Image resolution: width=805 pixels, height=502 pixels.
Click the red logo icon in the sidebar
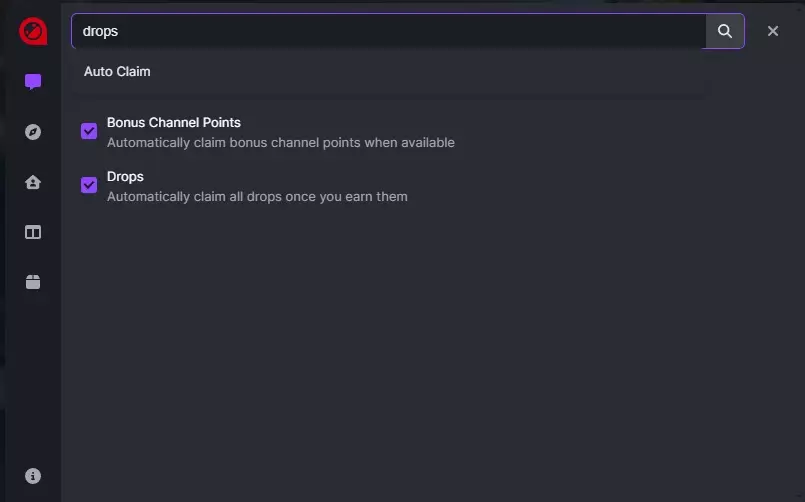pos(33,32)
